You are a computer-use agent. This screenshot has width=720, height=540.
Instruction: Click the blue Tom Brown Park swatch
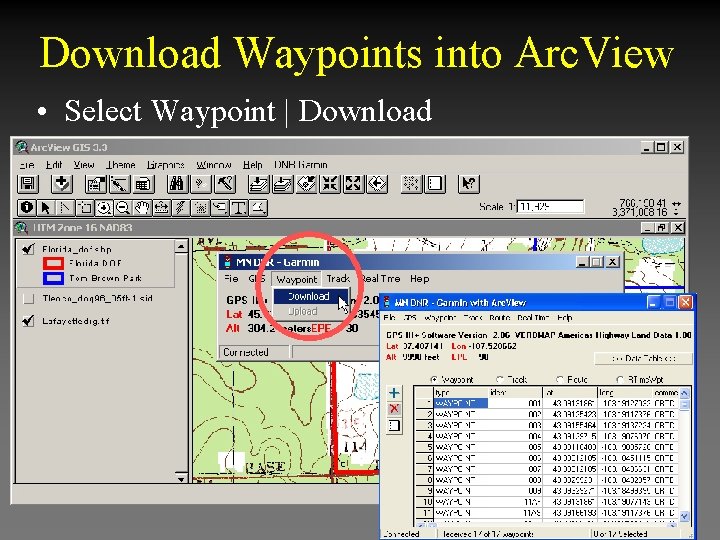tap(53, 278)
